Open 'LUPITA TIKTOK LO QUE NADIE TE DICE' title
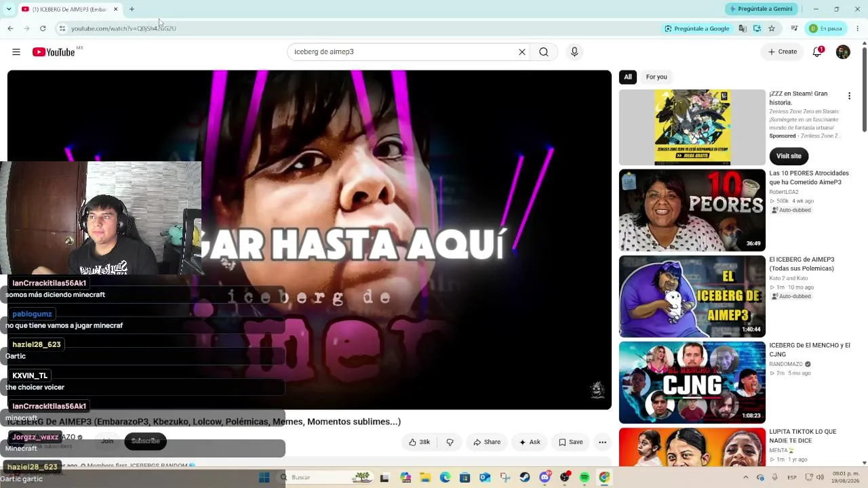Screen dimensions: 868x488 click(803, 436)
